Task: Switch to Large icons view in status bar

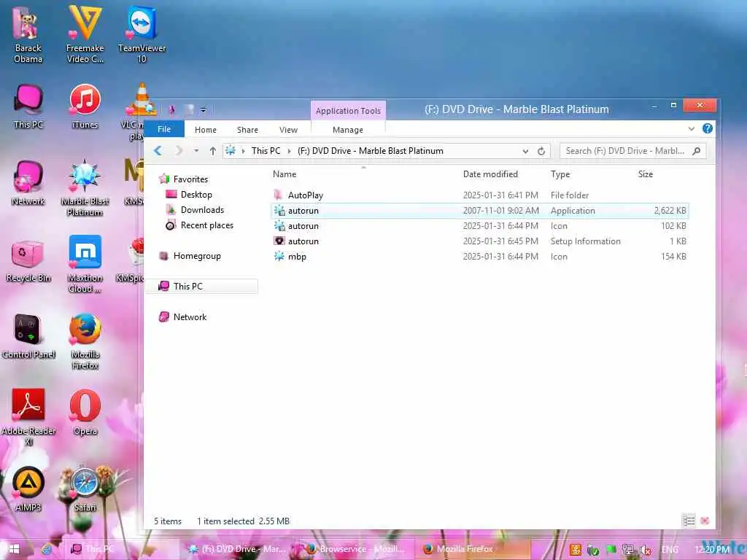Action: (705, 521)
